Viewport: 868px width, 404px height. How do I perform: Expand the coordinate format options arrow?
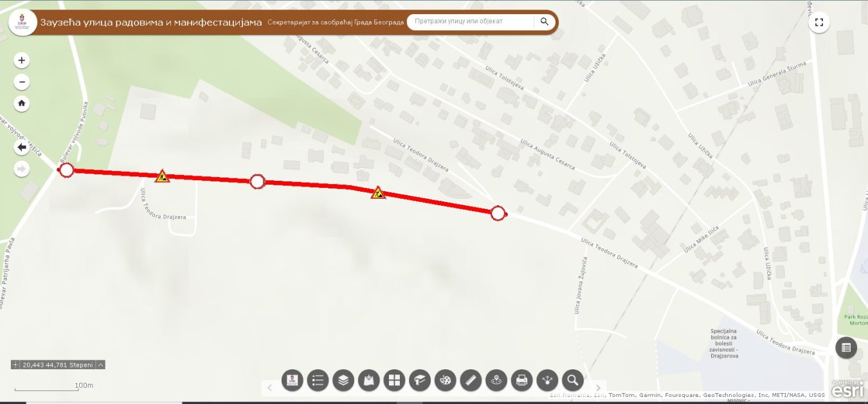pos(101,365)
